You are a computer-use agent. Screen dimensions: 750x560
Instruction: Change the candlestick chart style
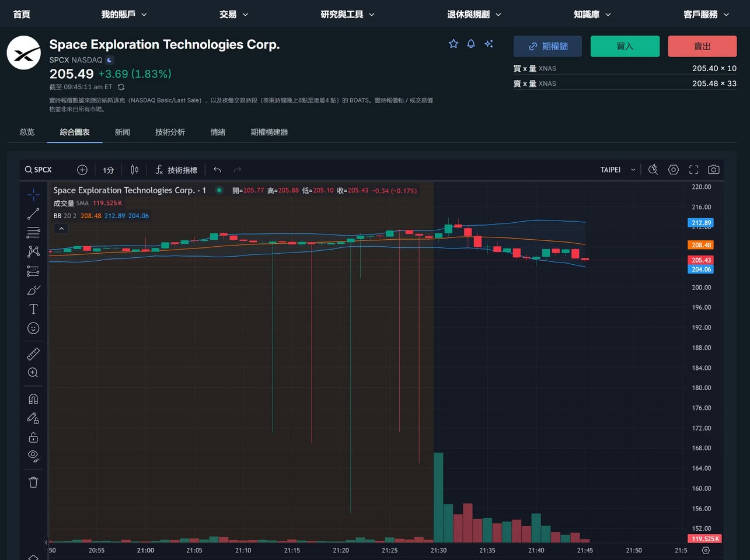coord(134,170)
